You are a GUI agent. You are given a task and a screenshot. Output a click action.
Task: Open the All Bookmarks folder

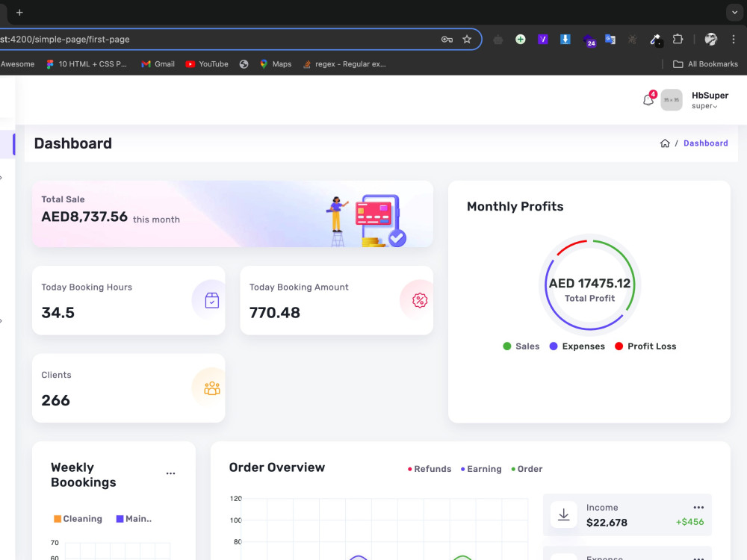705,63
